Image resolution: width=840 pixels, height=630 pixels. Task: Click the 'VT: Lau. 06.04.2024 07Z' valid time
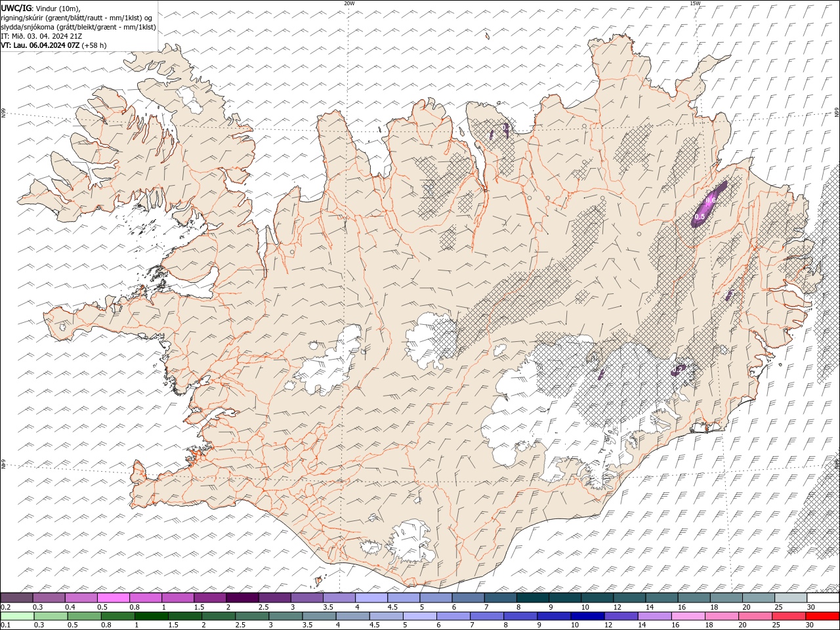54,45
